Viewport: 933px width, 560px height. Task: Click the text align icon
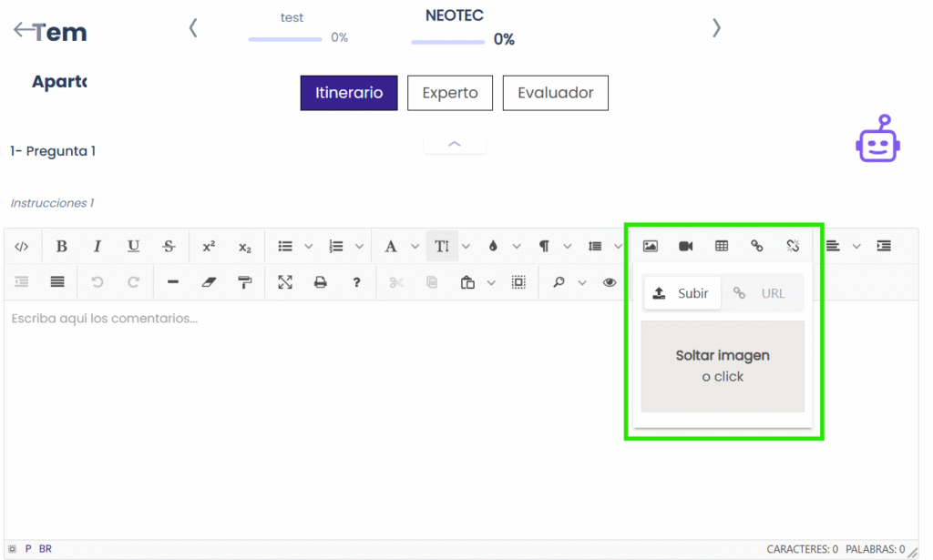click(833, 246)
